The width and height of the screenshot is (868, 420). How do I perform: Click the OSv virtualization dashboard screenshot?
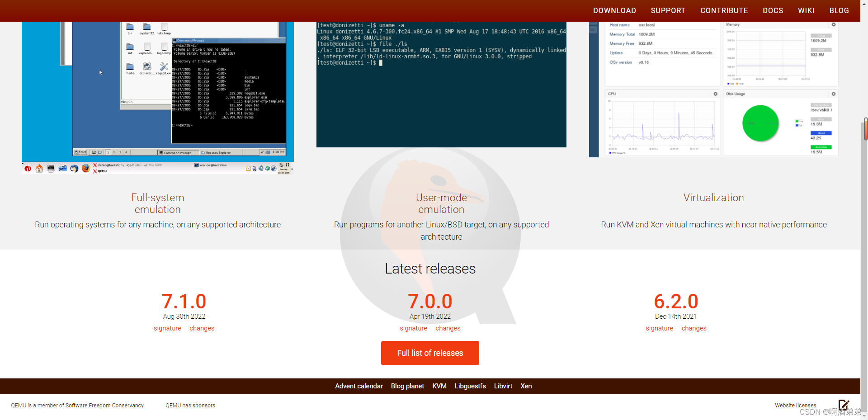(x=714, y=89)
